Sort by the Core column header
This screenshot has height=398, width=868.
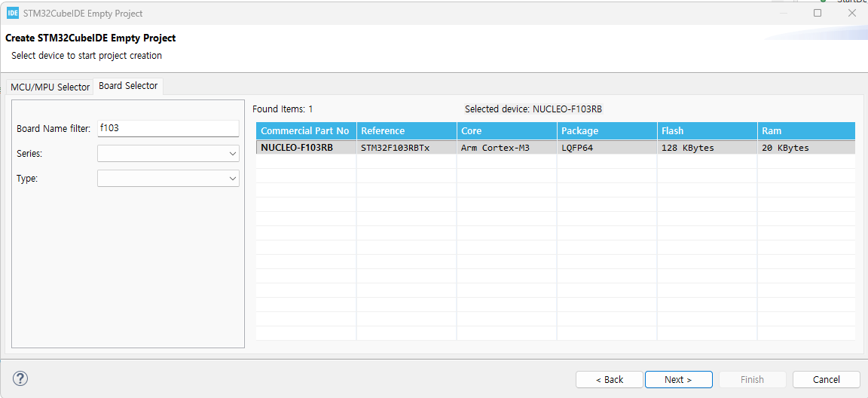pyautogui.click(x=506, y=131)
